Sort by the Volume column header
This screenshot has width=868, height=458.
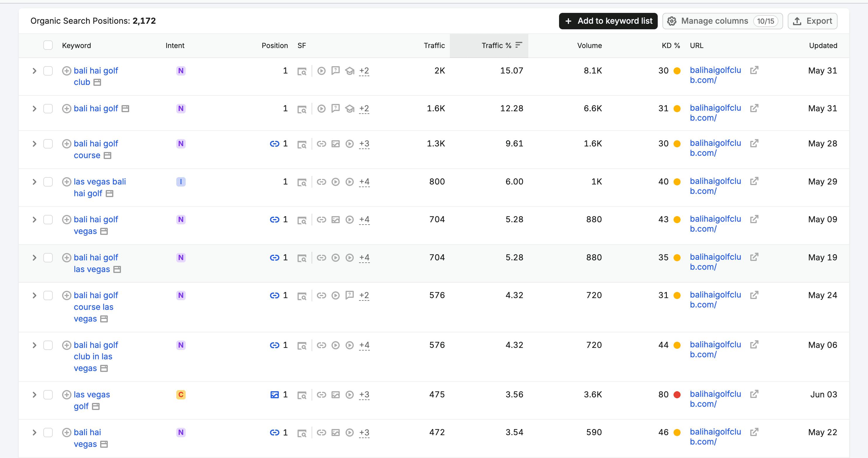[x=589, y=45]
